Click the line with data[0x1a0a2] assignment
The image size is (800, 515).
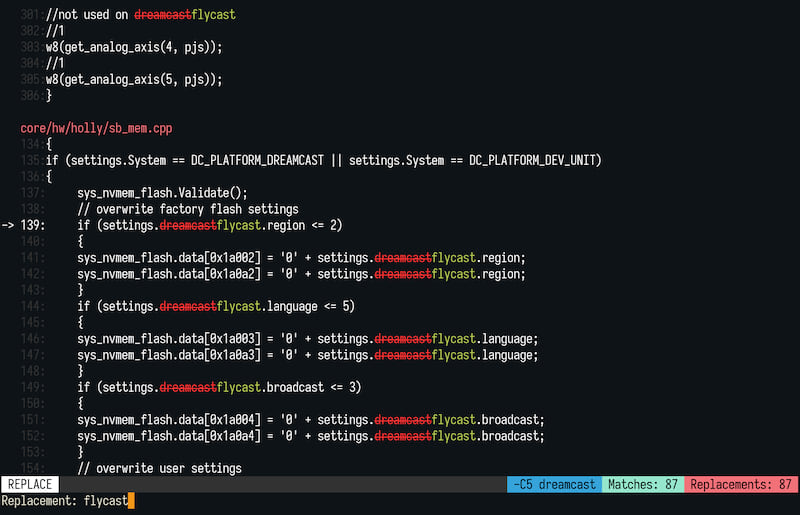pos(301,274)
